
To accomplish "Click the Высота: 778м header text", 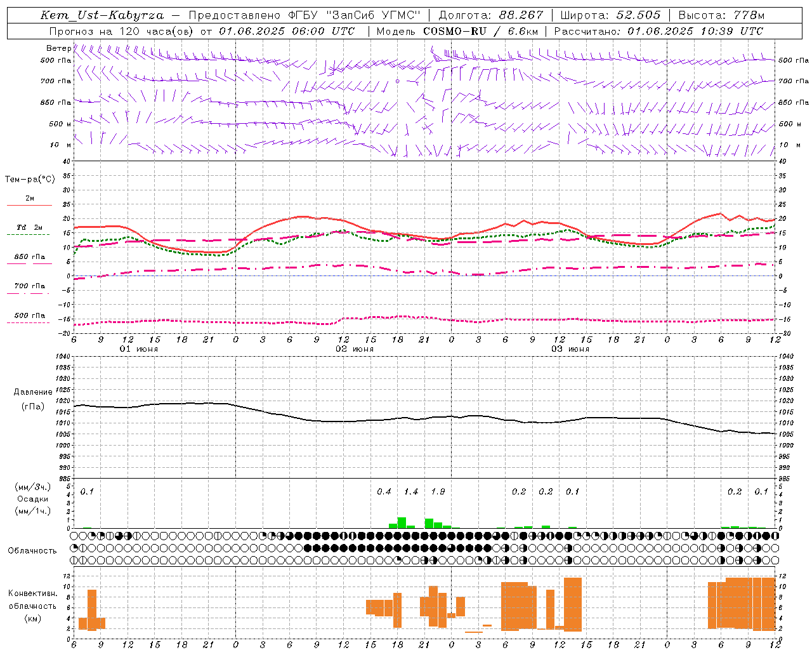I will pos(721,15).
